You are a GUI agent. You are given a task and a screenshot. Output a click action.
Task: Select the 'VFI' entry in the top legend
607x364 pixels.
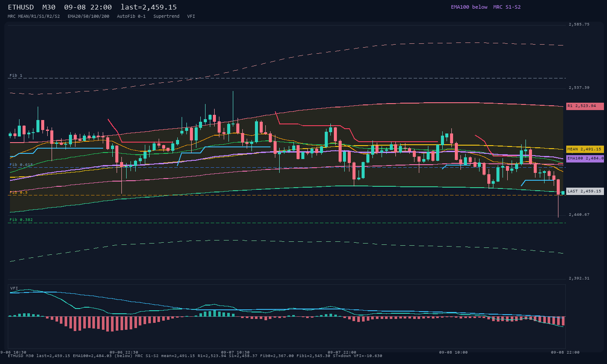coord(191,16)
